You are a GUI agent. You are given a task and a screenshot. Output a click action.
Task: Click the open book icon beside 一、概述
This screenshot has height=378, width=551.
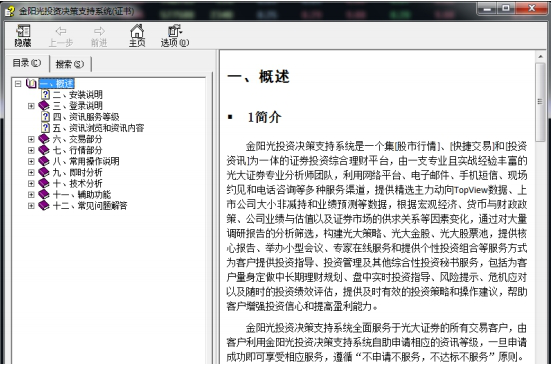point(32,84)
